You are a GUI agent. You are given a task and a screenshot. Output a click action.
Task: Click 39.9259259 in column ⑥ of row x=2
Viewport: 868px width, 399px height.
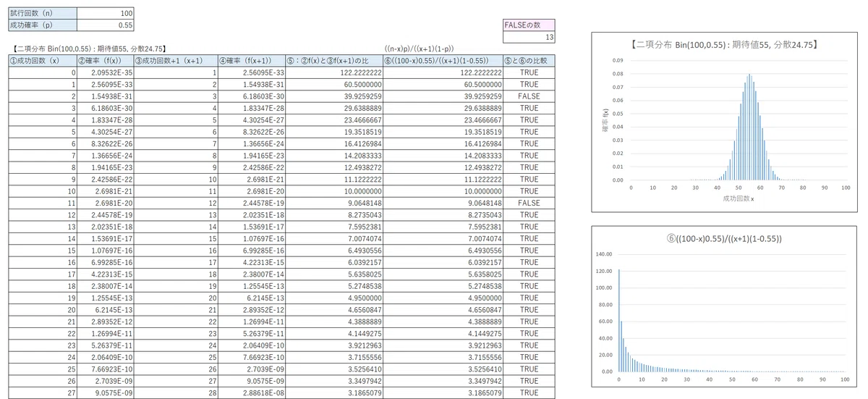(443, 96)
